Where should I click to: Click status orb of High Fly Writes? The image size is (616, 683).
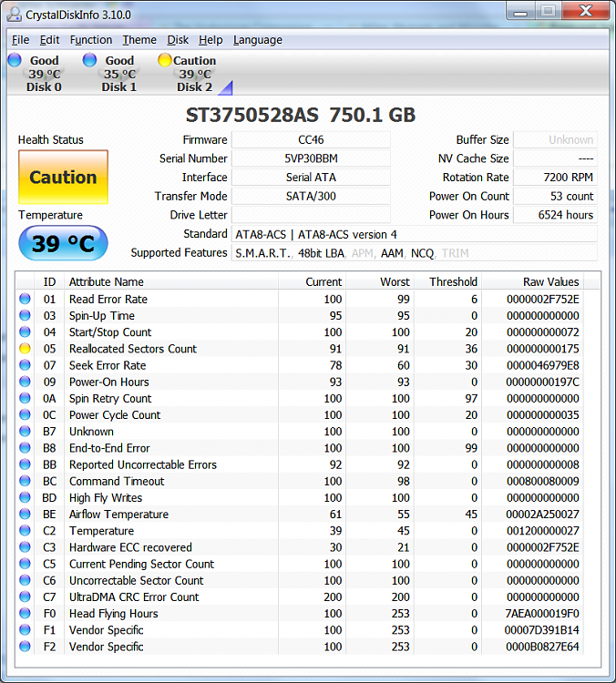[25, 497]
